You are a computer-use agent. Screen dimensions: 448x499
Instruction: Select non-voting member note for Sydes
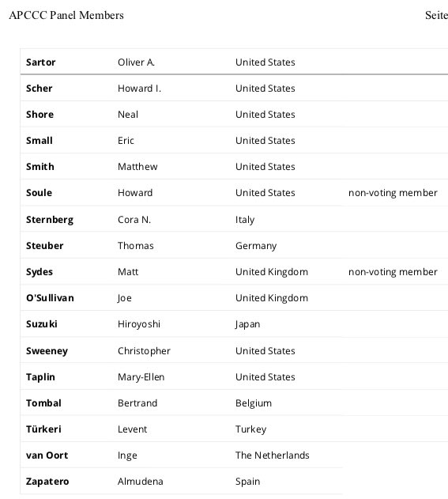tap(393, 272)
